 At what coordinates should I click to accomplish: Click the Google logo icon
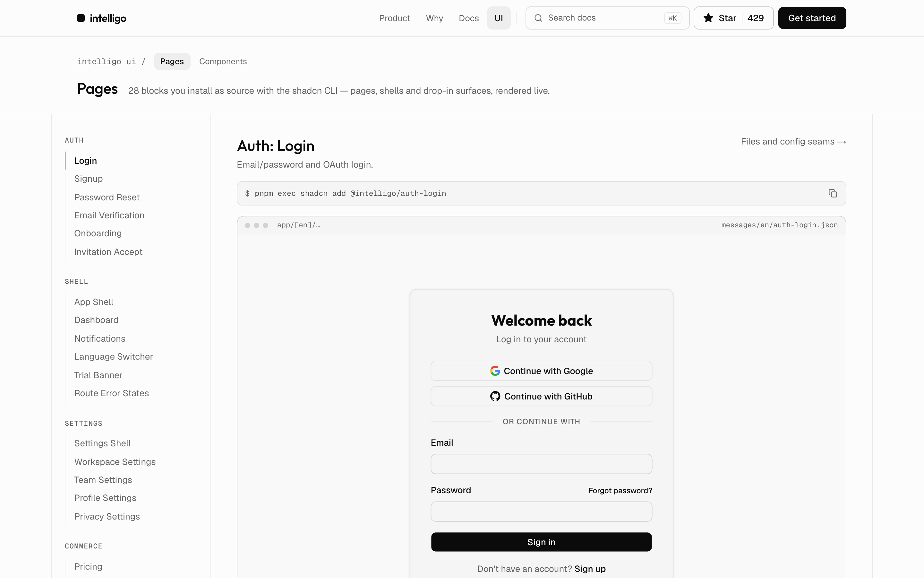pos(495,371)
